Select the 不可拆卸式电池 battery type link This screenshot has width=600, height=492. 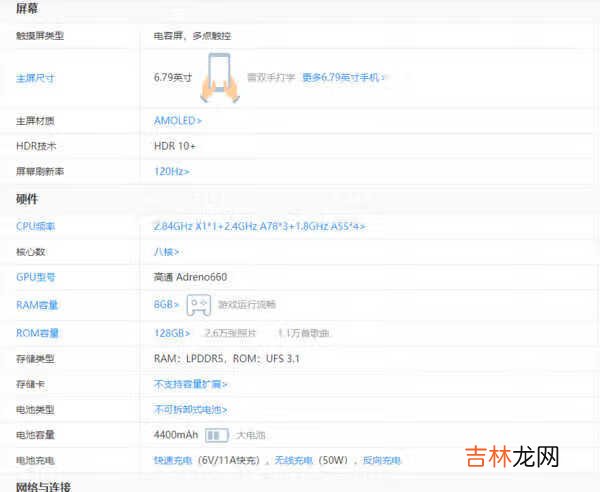click(190, 409)
